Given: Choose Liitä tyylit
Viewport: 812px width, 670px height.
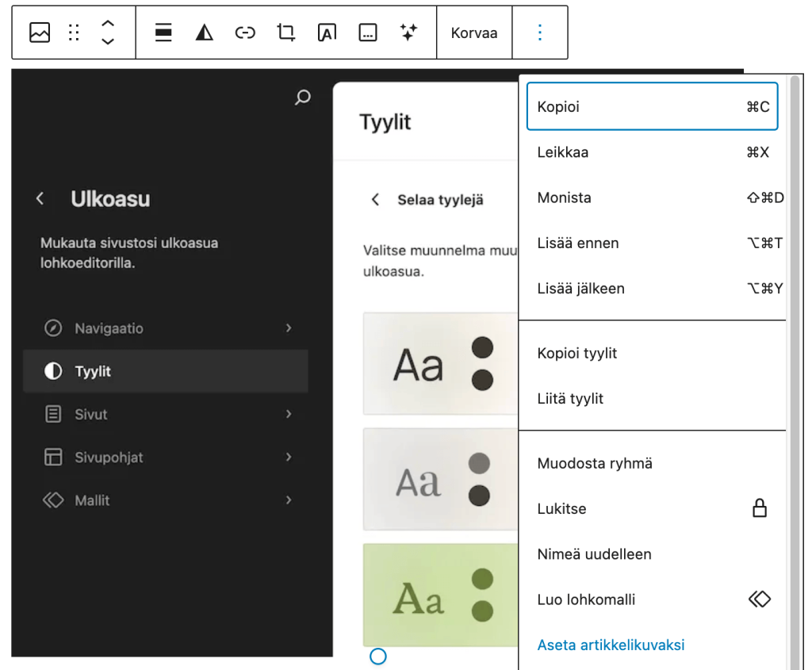Looking at the screenshot, I should coord(653,399).
